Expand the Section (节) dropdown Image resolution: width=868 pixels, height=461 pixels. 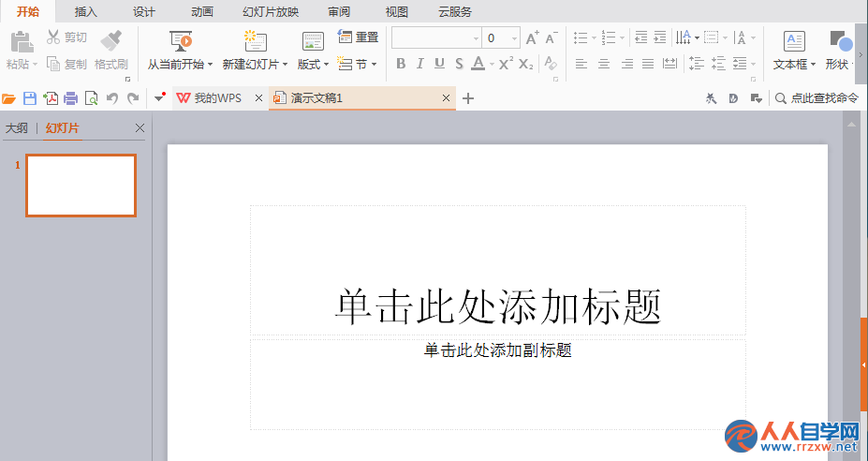pos(375,65)
